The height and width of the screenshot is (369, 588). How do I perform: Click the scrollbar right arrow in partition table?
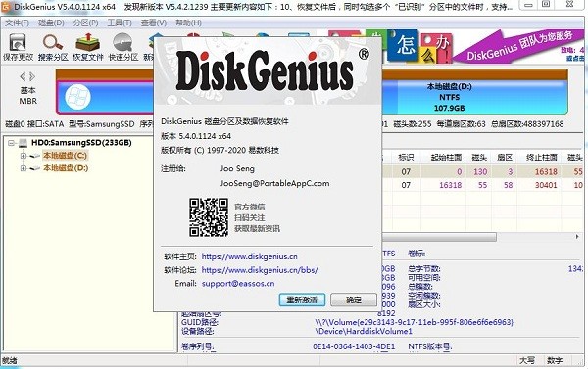click(x=577, y=237)
